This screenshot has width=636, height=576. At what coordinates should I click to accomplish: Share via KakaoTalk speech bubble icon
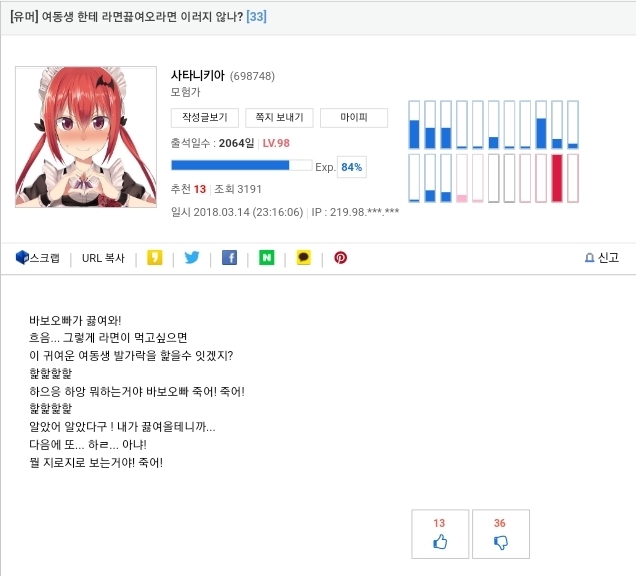(304, 258)
